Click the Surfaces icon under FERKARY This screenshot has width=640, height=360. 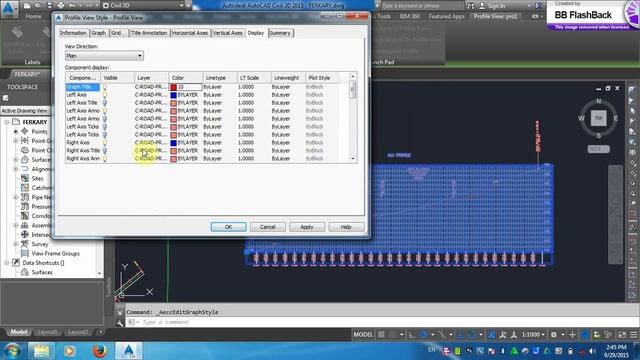click(25, 160)
